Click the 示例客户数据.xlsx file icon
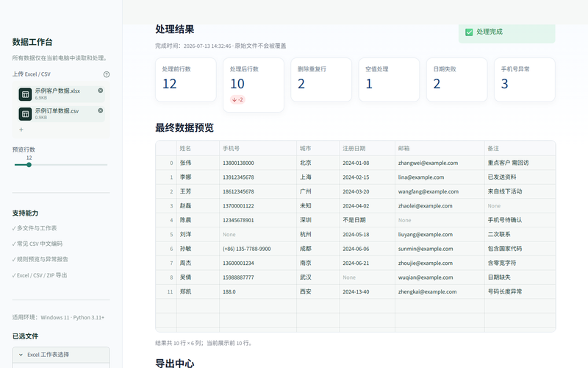 [26, 94]
